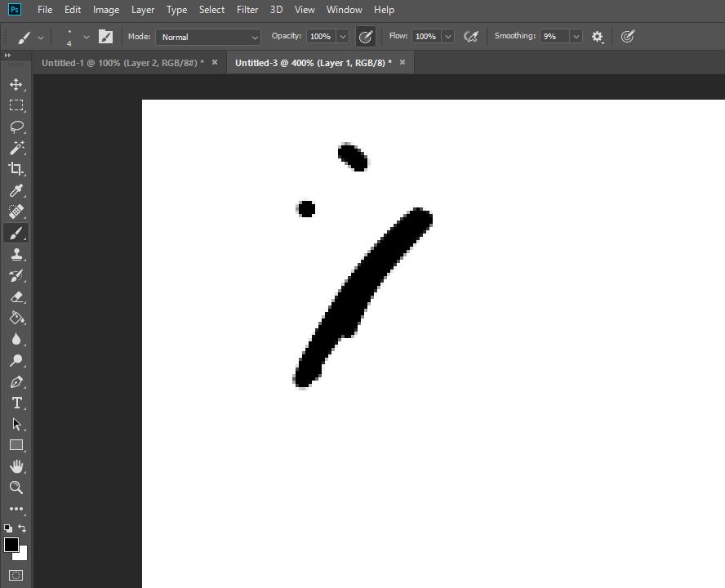Click the Photoshop Ps logo icon

click(15, 9)
